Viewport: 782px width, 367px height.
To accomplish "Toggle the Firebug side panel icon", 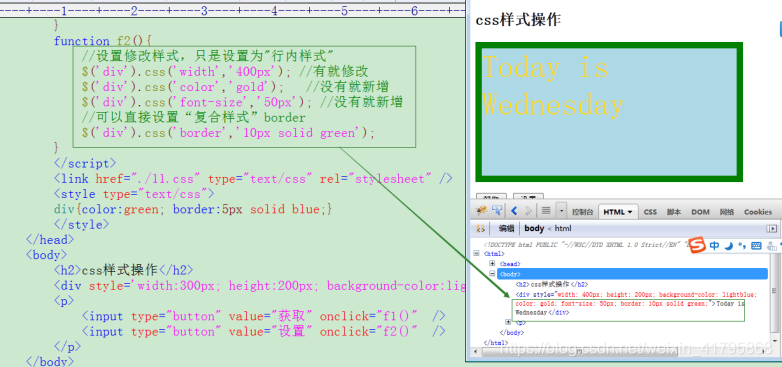I will [772, 228].
